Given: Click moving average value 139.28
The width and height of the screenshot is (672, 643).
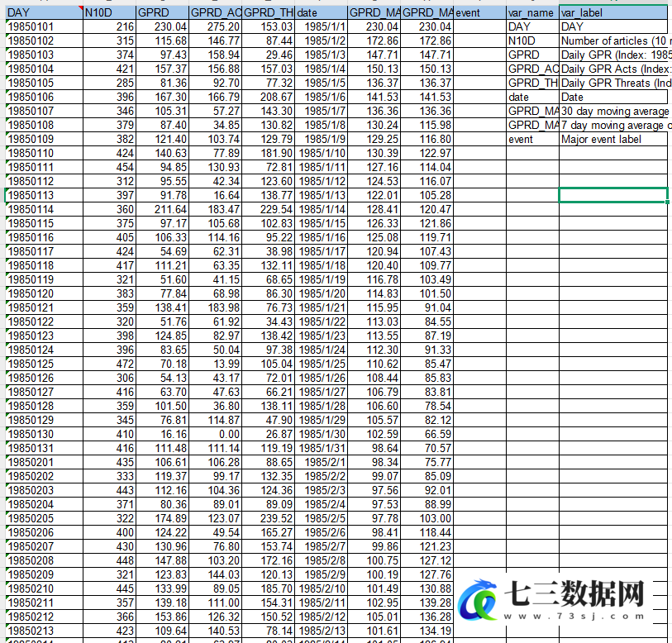Looking at the screenshot, I should tap(427, 603).
